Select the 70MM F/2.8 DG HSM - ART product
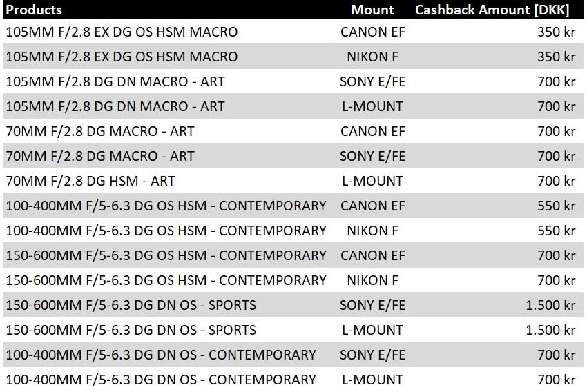The width and height of the screenshot is (587, 392). point(90,181)
